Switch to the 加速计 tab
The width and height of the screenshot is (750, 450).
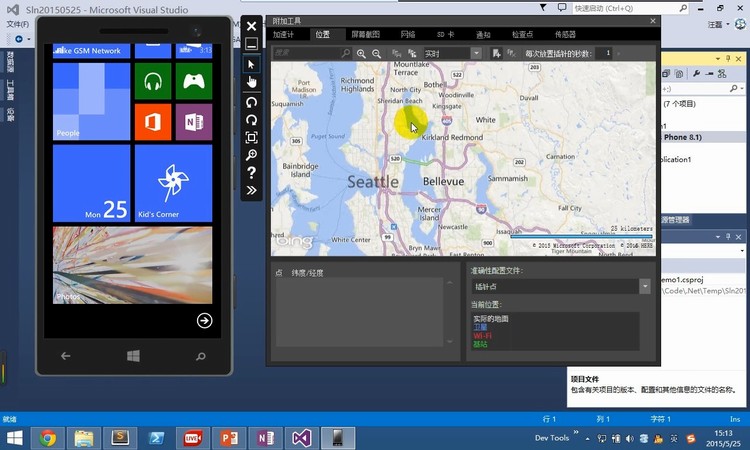coord(284,34)
